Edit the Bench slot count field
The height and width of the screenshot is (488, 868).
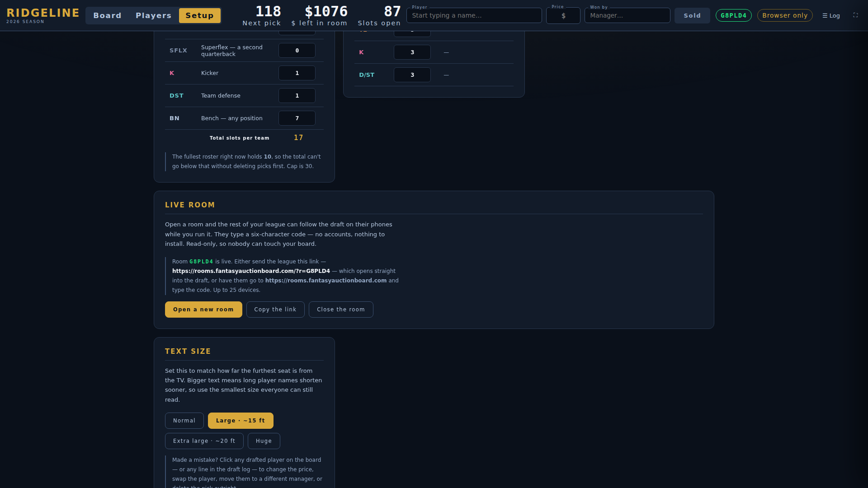point(297,118)
